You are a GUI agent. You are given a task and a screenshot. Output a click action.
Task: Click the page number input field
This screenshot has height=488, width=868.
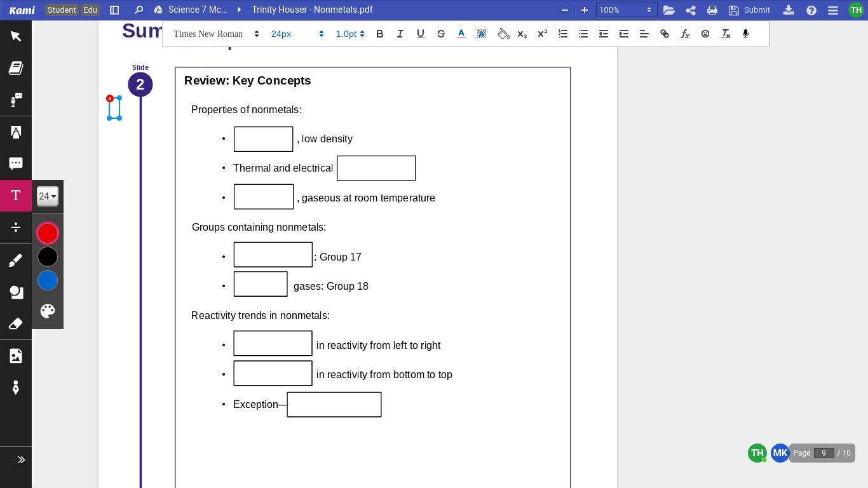point(824,453)
